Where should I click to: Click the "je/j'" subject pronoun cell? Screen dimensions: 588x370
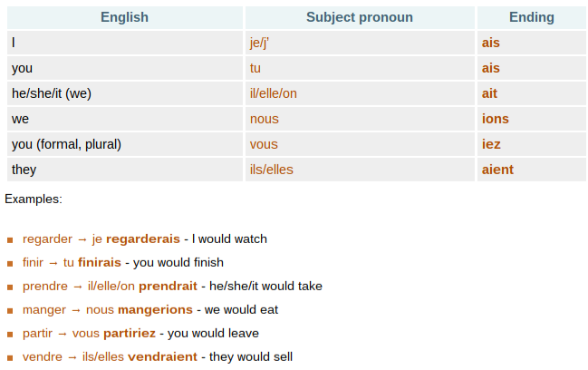[260, 43]
